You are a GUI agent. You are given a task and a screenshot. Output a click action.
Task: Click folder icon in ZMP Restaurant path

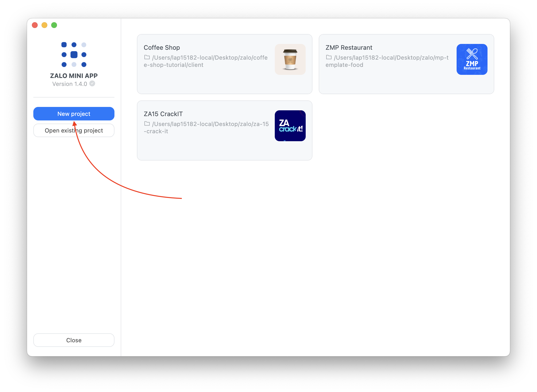click(x=329, y=57)
